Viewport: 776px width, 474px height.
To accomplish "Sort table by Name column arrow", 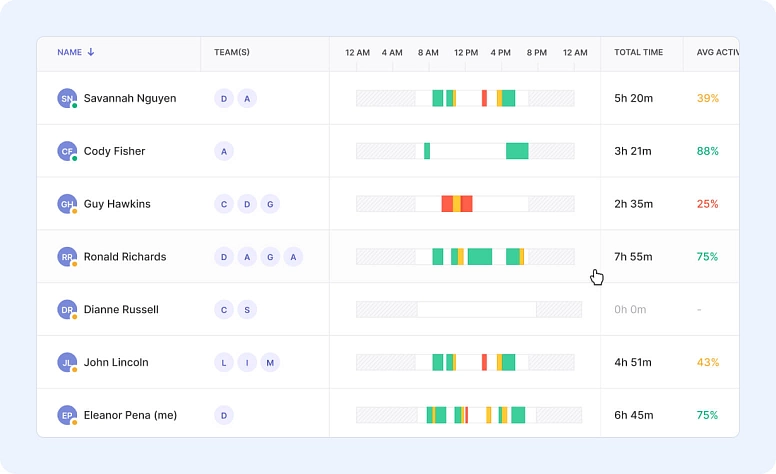I will pyautogui.click(x=92, y=53).
